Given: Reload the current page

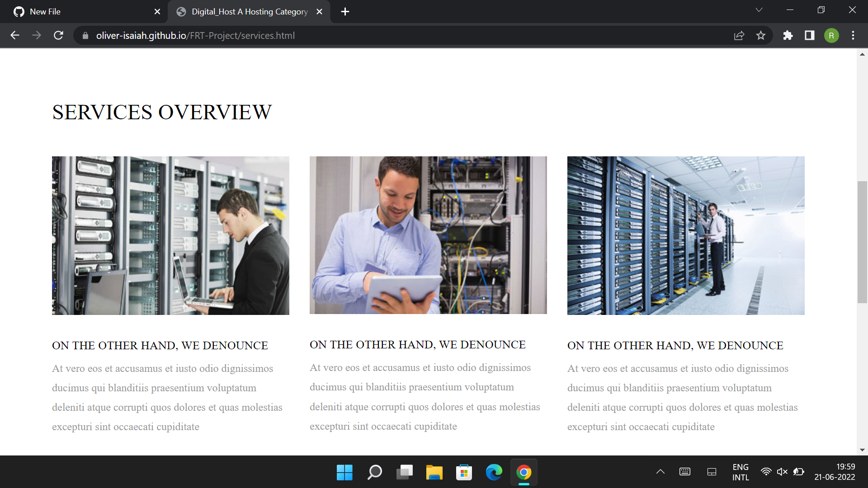Looking at the screenshot, I should 58,35.
